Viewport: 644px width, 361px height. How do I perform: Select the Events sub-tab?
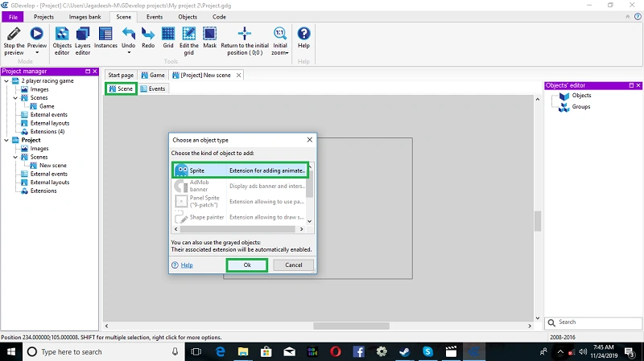[153, 88]
